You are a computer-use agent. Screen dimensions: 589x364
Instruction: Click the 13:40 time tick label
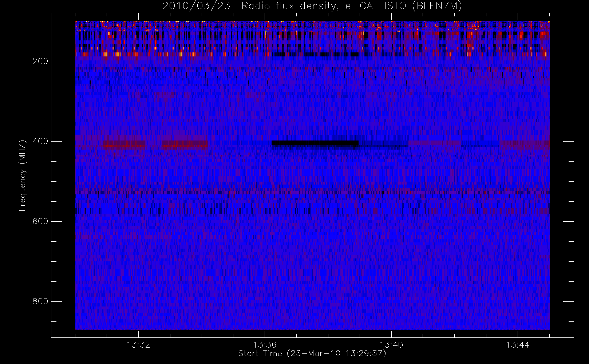pos(391,344)
